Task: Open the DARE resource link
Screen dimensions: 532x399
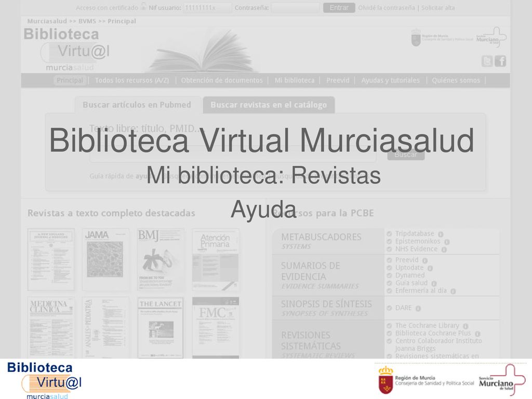Action: (x=403, y=308)
